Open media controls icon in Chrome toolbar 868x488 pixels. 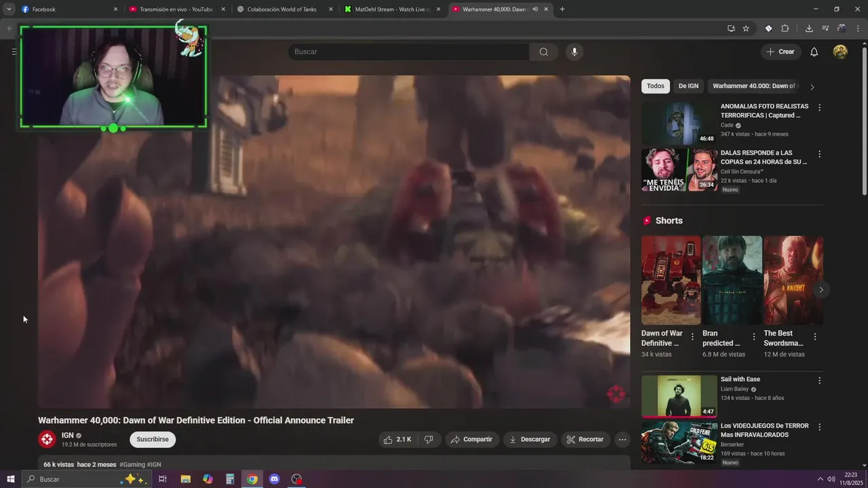point(825,28)
